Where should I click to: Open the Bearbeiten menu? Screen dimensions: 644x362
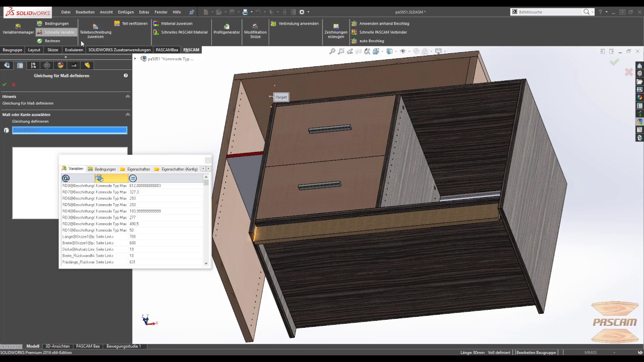pos(85,12)
